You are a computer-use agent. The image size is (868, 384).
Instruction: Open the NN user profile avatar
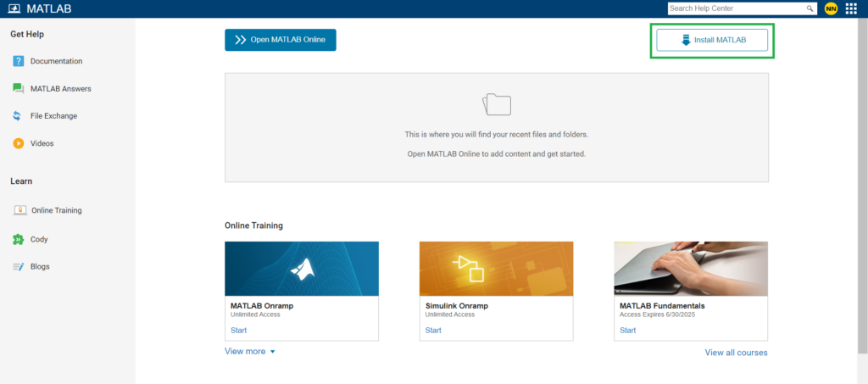click(831, 8)
